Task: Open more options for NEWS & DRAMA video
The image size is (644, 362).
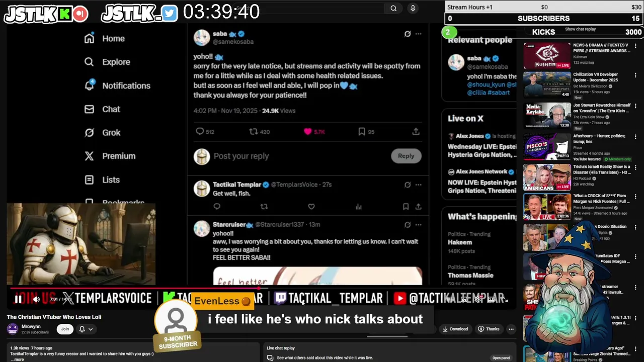Action: click(635, 46)
